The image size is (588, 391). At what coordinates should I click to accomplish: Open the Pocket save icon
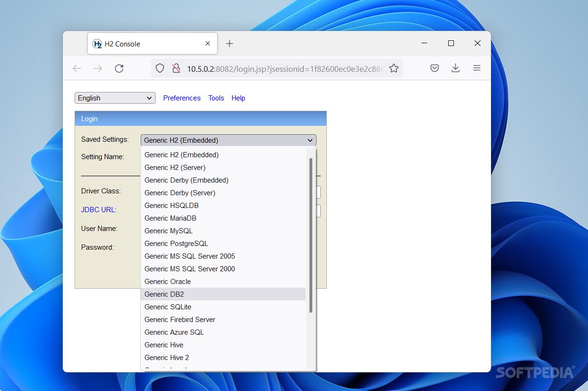435,69
